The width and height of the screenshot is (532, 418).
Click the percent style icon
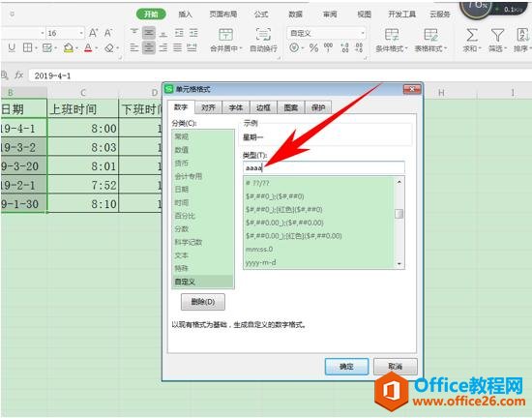click(313, 47)
